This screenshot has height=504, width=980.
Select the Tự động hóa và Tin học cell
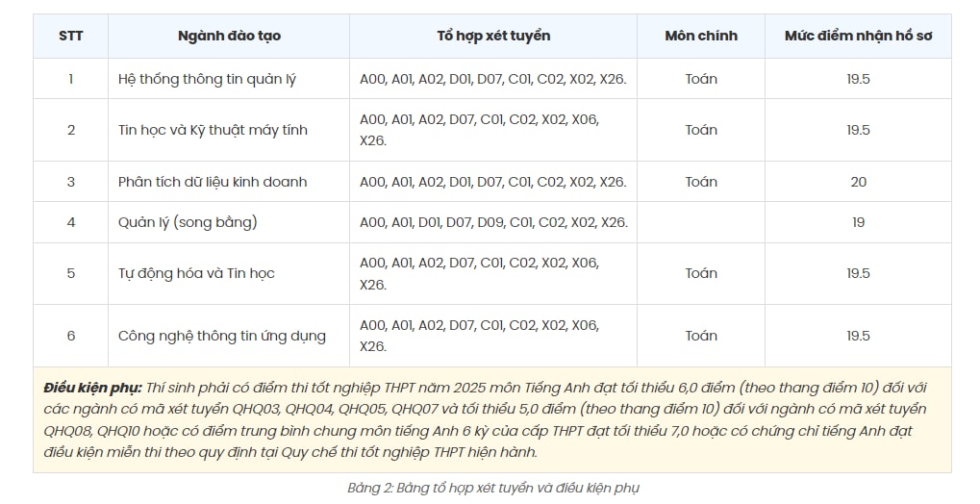(x=229, y=274)
